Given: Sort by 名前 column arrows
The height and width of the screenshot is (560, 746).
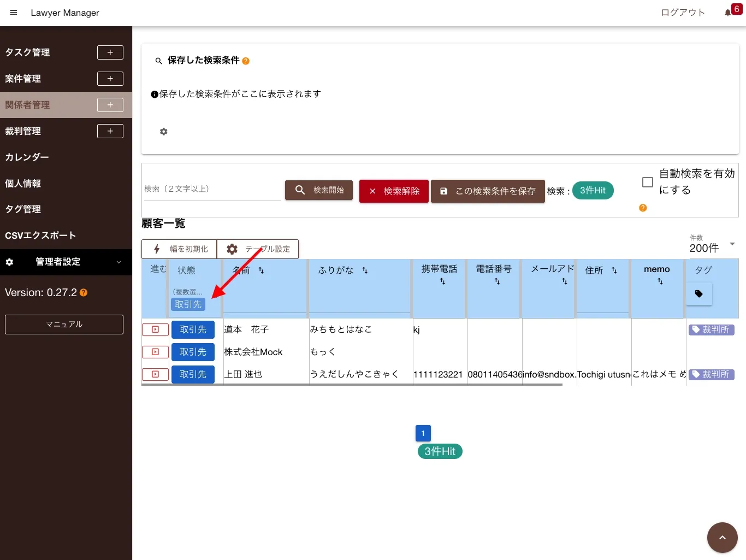Looking at the screenshot, I should pyautogui.click(x=261, y=270).
